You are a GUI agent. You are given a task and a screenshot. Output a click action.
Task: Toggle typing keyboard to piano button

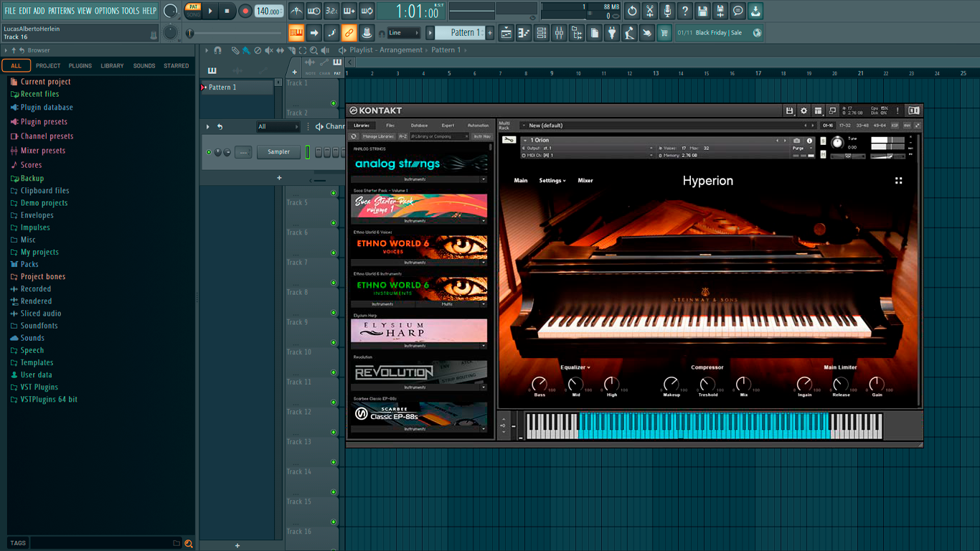(x=296, y=32)
